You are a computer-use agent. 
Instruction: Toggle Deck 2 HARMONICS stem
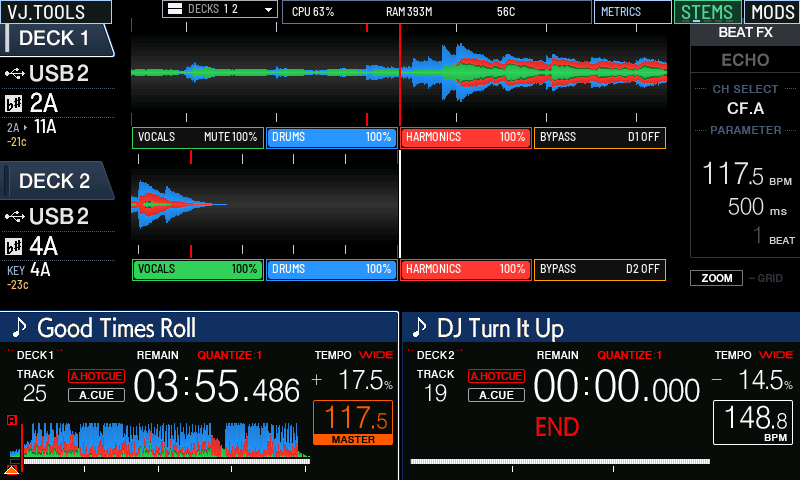(466, 270)
